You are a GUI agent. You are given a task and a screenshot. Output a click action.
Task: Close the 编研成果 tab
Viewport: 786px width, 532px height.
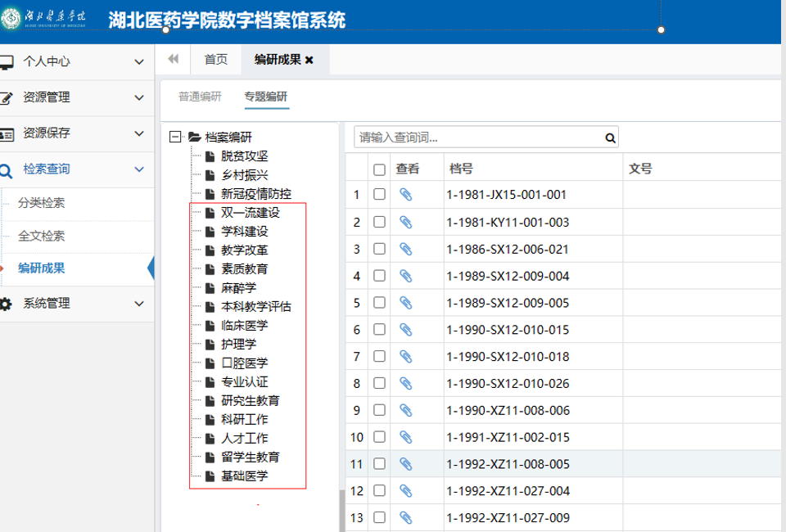point(309,60)
